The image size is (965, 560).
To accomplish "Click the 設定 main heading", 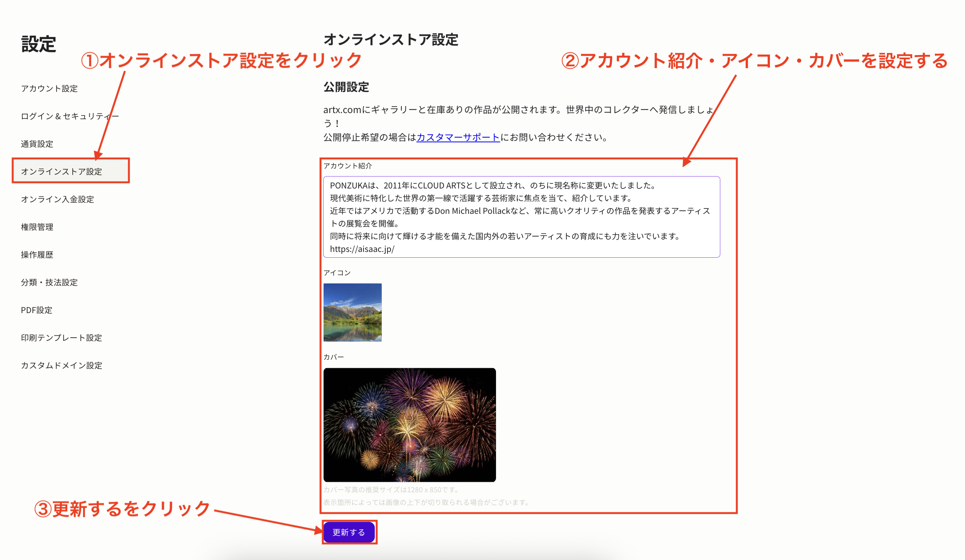I will pyautogui.click(x=38, y=43).
